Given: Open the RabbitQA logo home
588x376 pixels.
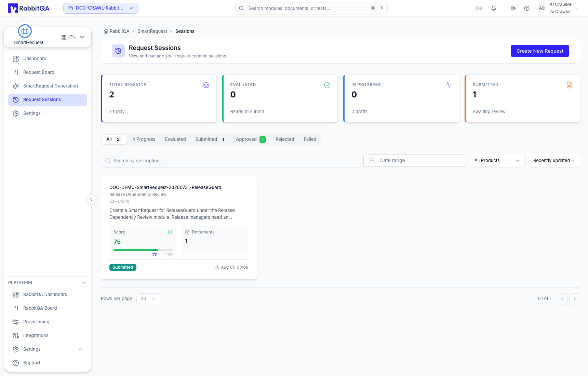Looking at the screenshot, I should (x=29, y=8).
